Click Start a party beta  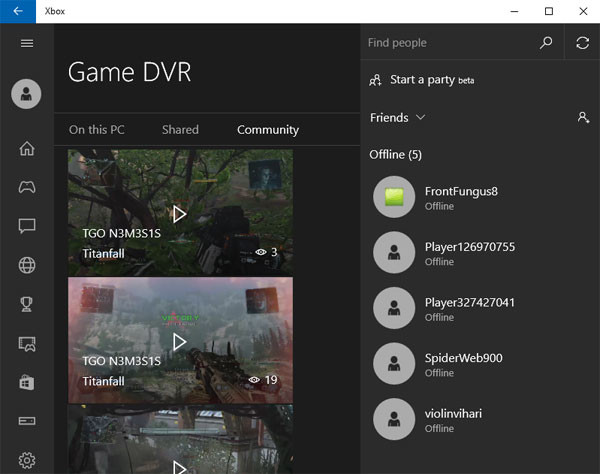(432, 80)
